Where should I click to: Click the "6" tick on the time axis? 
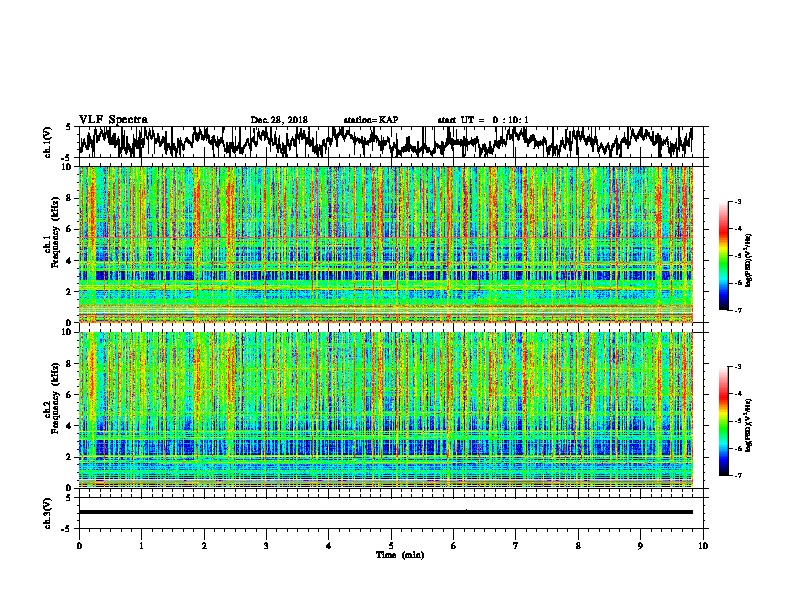coord(454,546)
